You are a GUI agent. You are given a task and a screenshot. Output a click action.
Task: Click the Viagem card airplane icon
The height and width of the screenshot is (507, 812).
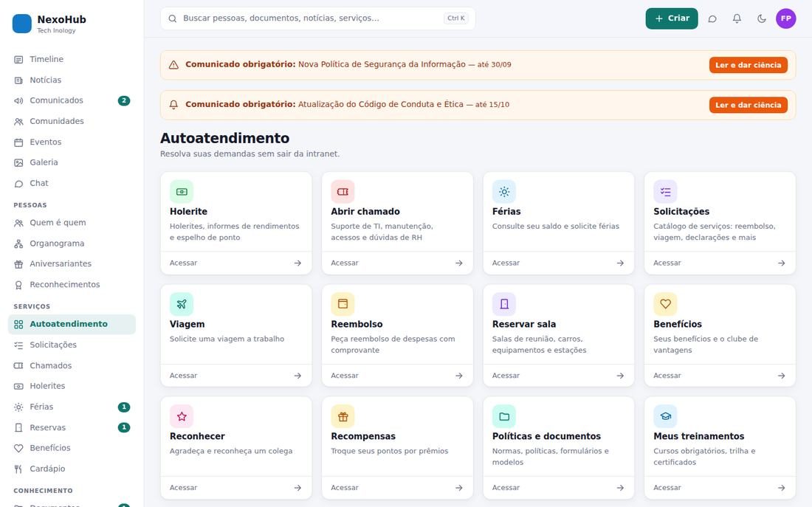182,304
